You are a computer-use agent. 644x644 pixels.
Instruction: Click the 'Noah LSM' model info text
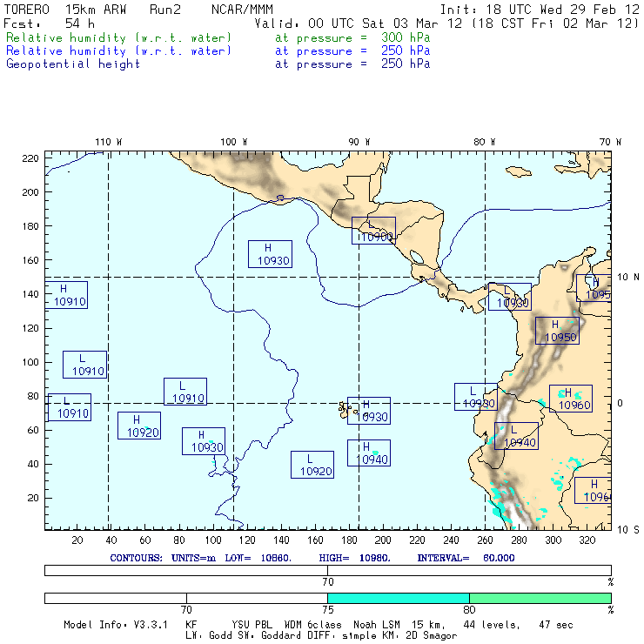(377, 625)
